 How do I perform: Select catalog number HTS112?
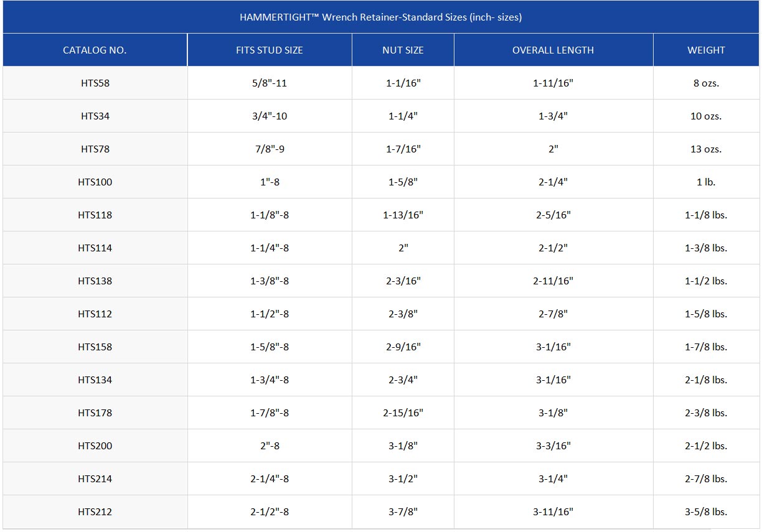tap(95, 314)
